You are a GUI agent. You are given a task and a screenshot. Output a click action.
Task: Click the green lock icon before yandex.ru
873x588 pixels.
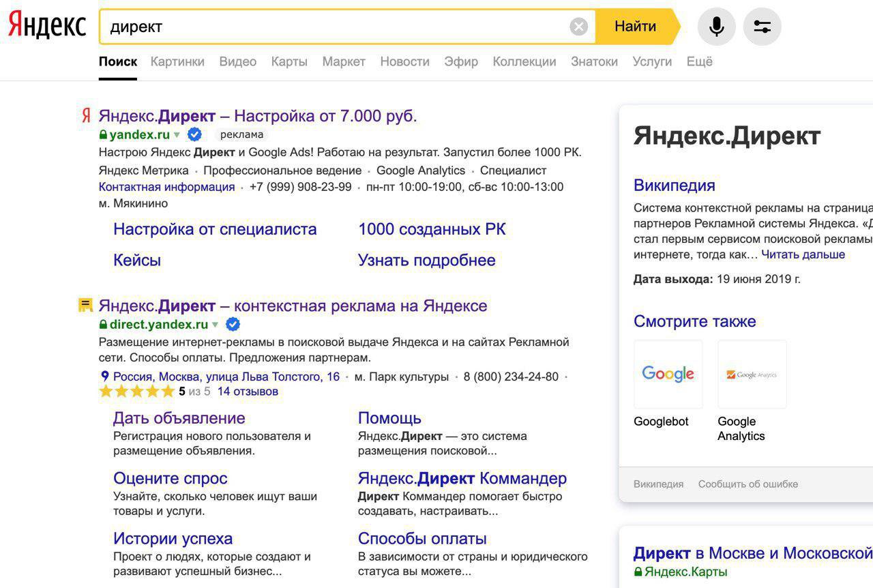(103, 134)
